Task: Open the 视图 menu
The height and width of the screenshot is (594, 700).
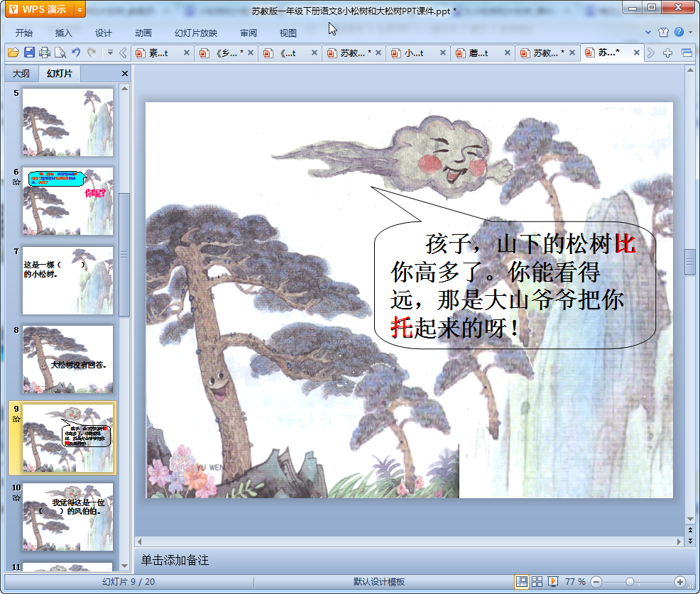Action: (288, 33)
